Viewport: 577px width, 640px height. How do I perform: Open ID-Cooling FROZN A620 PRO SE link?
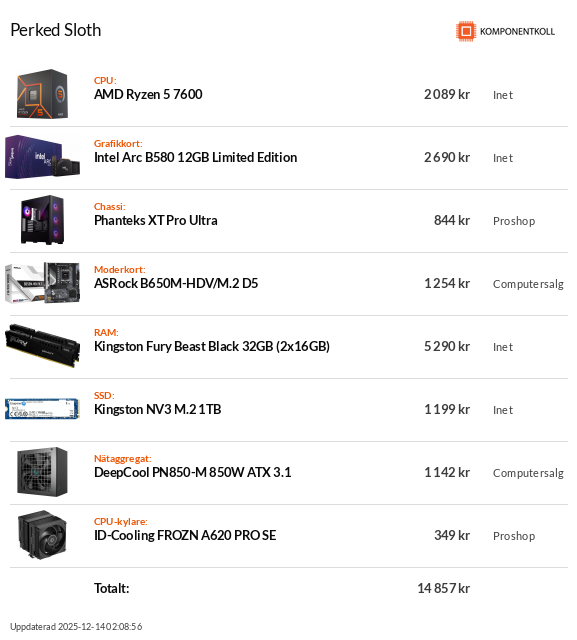point(185,536)
